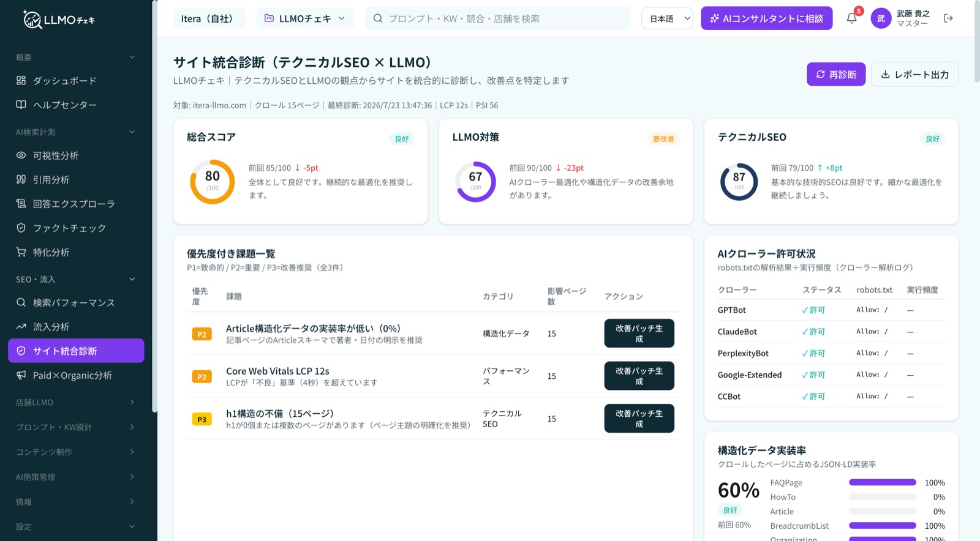980x541 pixels.
Task: Click the -23pt change in LLMO対策
Action: [x=570, y=168]
